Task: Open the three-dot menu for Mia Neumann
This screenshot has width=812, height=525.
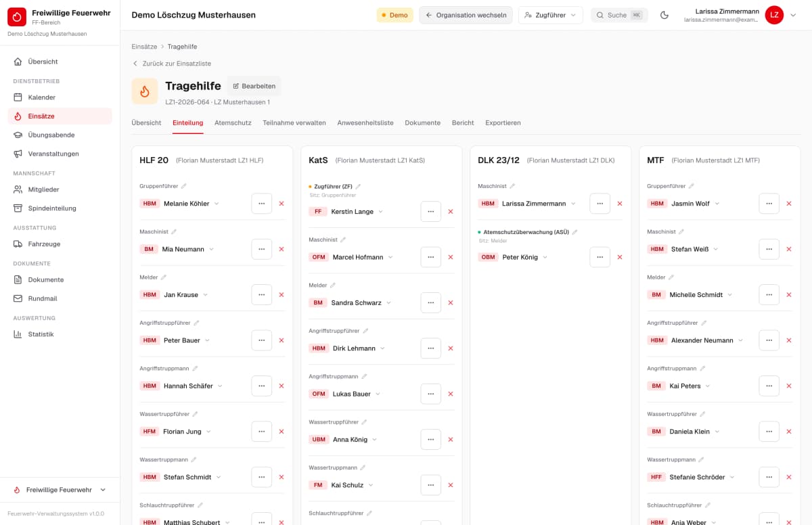Action: (x=262, y=249)
